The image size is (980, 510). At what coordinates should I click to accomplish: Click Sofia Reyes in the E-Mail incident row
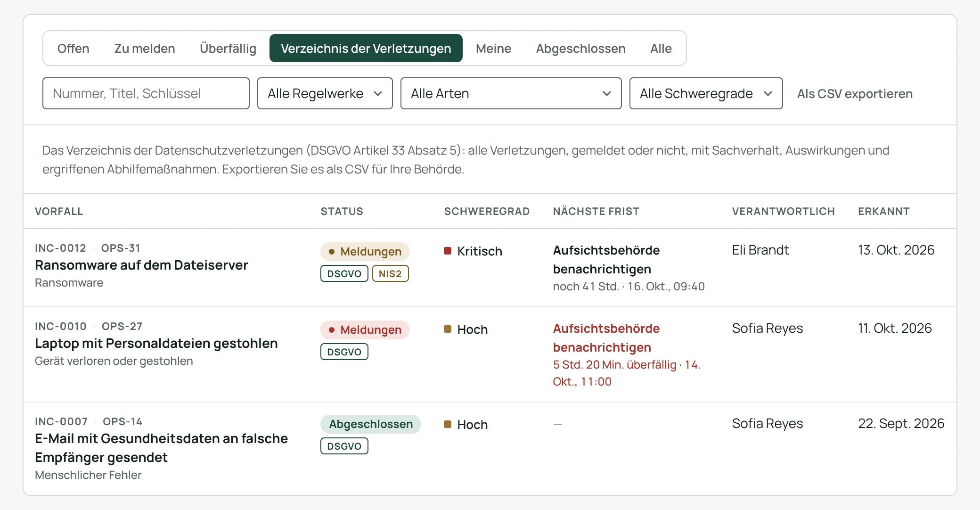768,423
